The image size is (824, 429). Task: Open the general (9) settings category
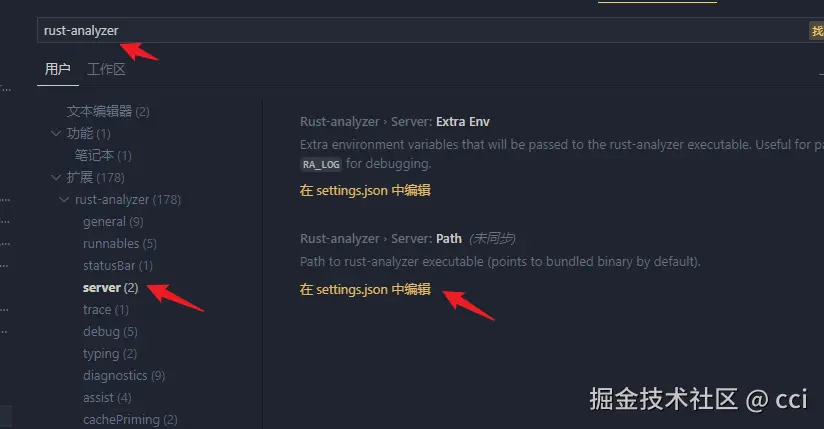(x=112, y=222)
